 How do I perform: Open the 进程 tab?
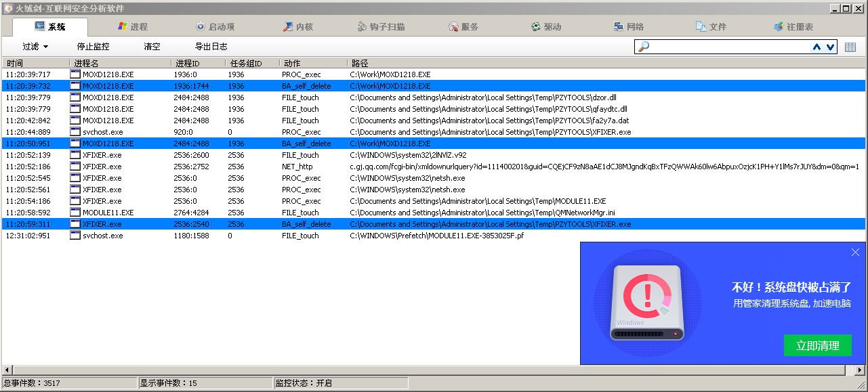[133, 27]
